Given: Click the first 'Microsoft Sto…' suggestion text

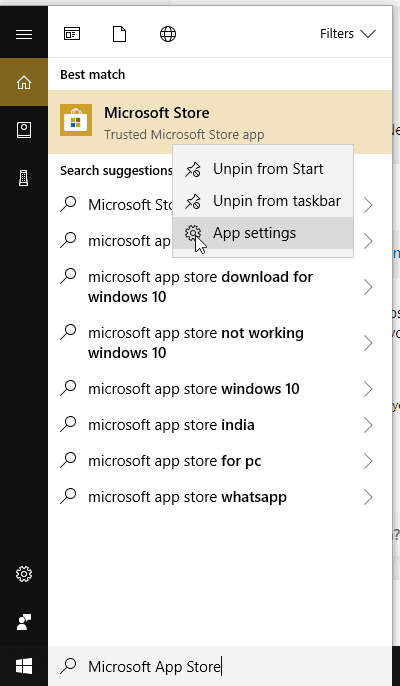Looking at the screenshot, I should tap(130, 205).
